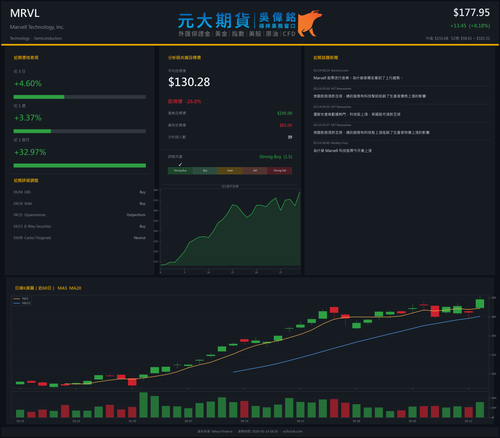Click the progress bar under +3.37%

click(x=80, y=131)
